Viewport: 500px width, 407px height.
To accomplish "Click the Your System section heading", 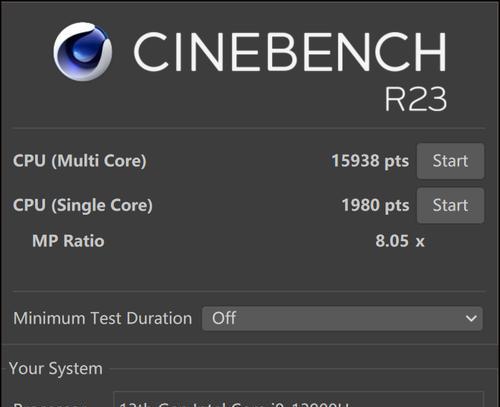I will pyautogui.click(x=56, y=369).
